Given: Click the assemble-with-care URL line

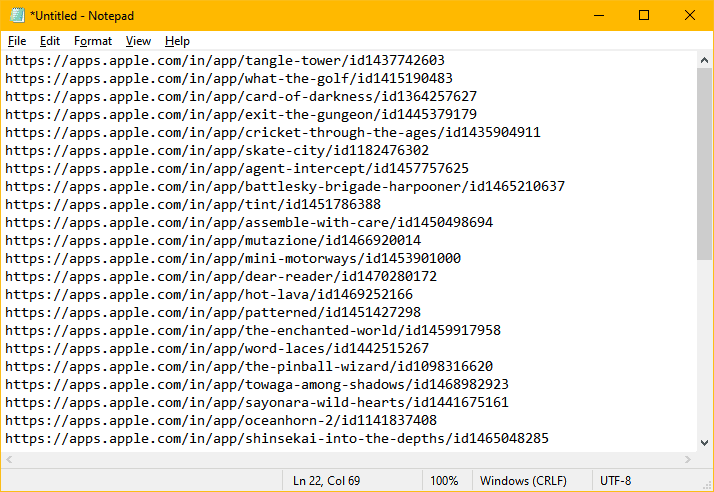Looking at the screenshot, I should point(249,222).
